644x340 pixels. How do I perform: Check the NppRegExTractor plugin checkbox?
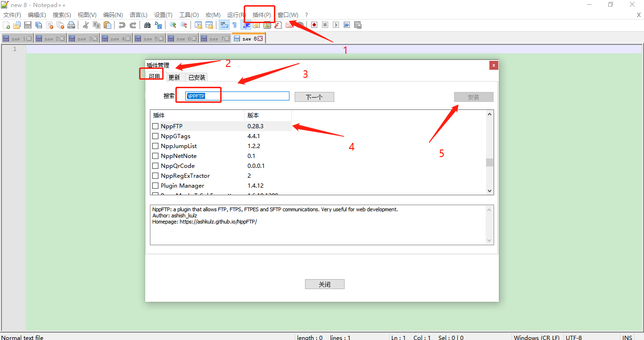(x=155, y=176)
